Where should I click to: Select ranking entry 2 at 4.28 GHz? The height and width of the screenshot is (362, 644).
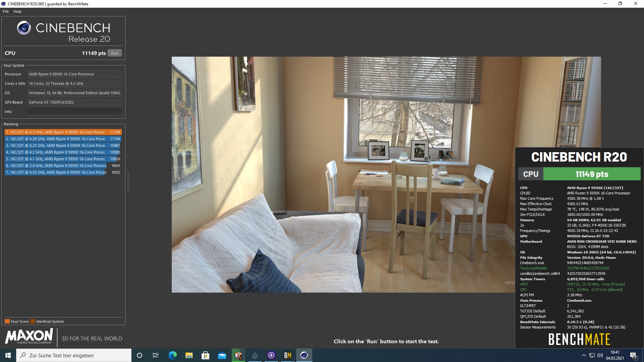63,139
